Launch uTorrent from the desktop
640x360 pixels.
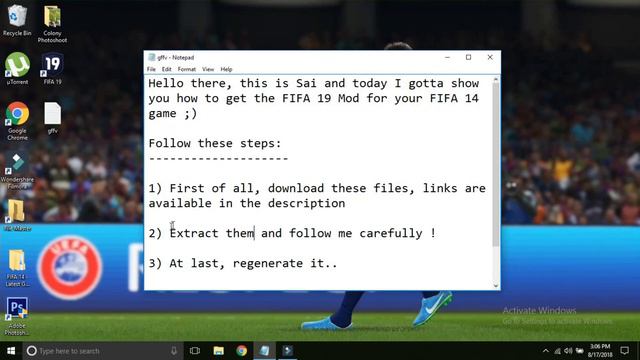pos(17,69)
